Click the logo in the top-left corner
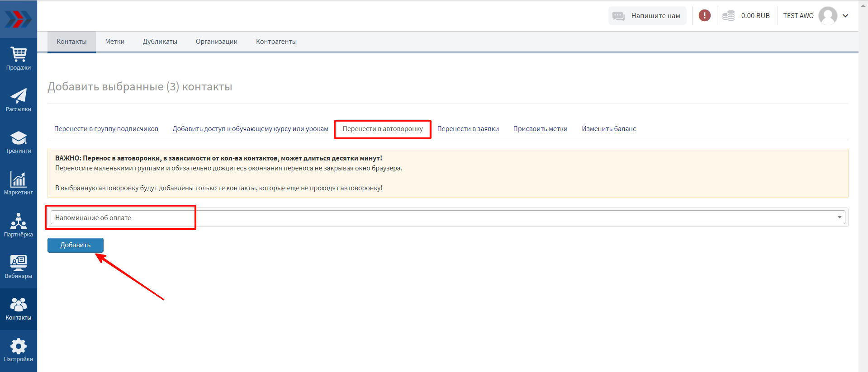Screen dimensions: 868x372 tap(19, 19)
